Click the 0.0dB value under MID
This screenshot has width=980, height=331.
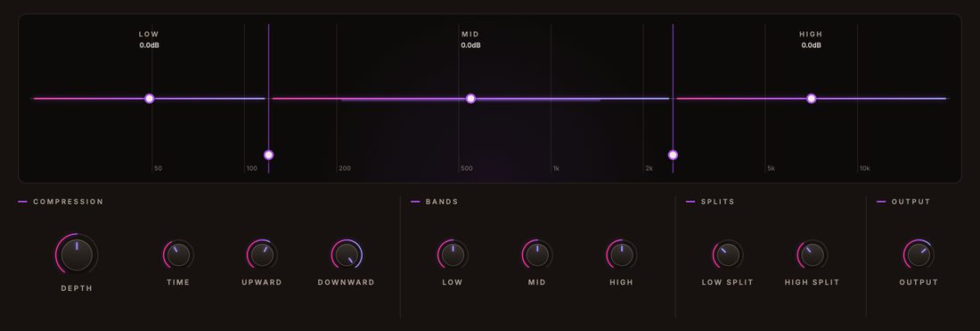coord(470,45)
